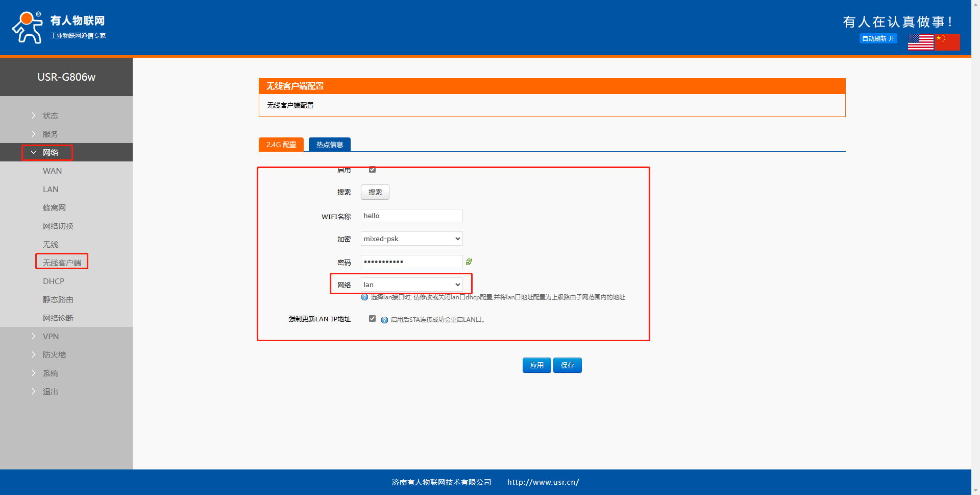Click the USR IoT company logo
The width and height of the screenshot is (980, 495).
coord(59,28)
